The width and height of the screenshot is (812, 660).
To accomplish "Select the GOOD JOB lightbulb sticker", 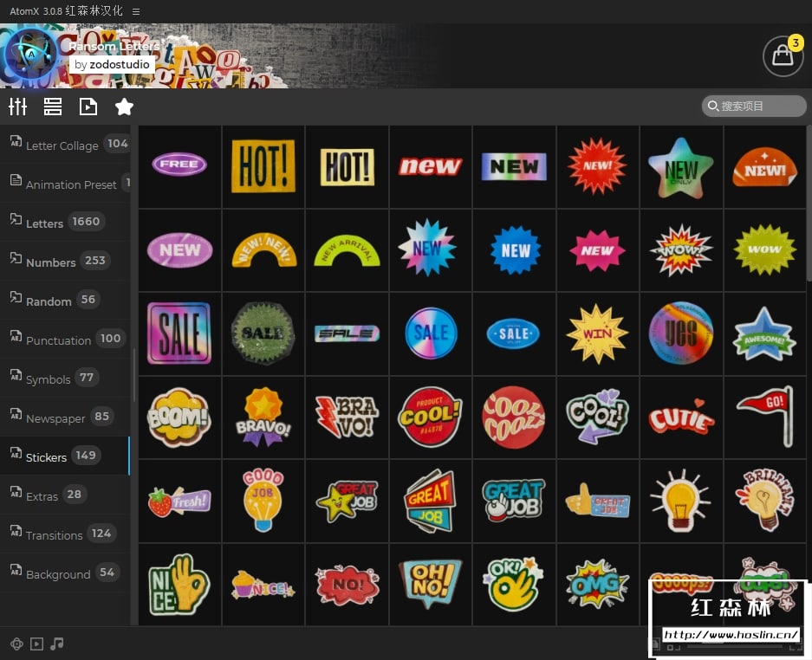I will [x=263, y=501].
